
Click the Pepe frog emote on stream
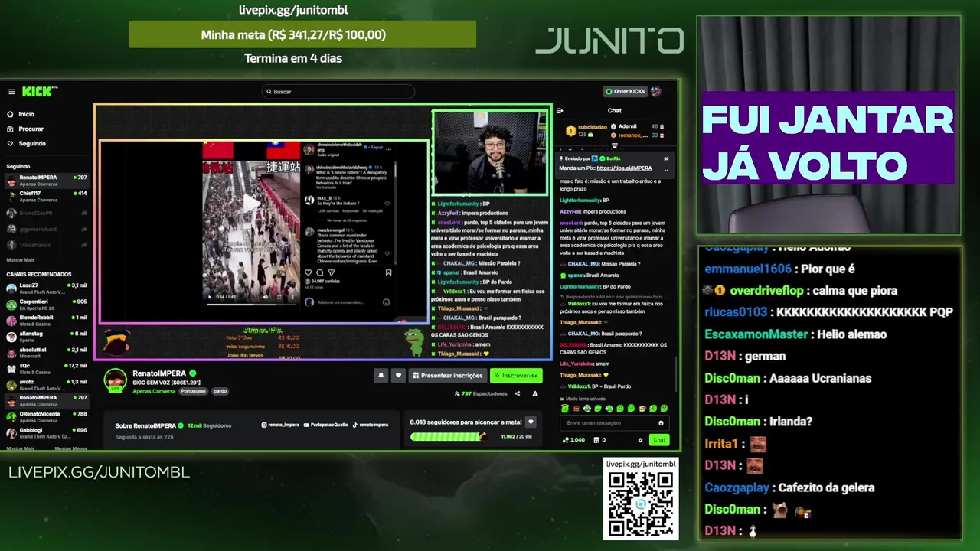pyautogui.click(x=414, y=341)
